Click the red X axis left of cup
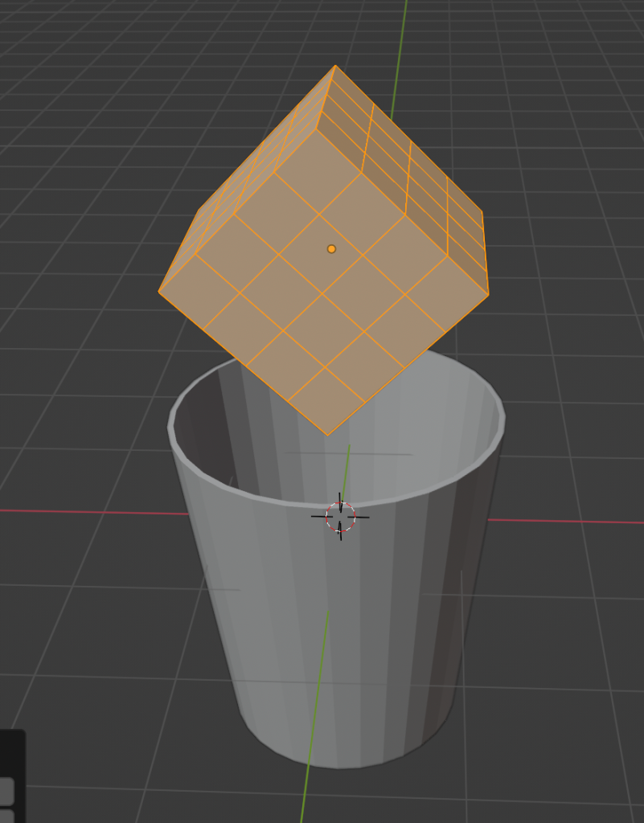The image size is (644, 823). (80, 510)
